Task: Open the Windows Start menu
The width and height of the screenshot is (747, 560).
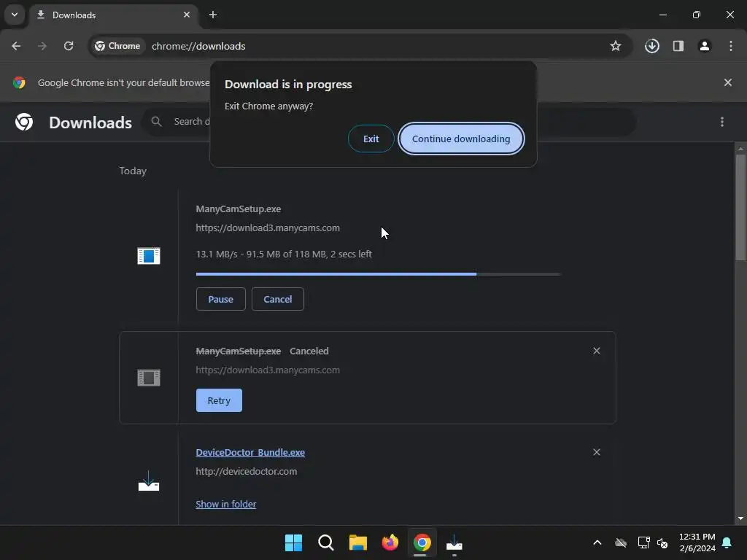Action: [x=293, y=542]
